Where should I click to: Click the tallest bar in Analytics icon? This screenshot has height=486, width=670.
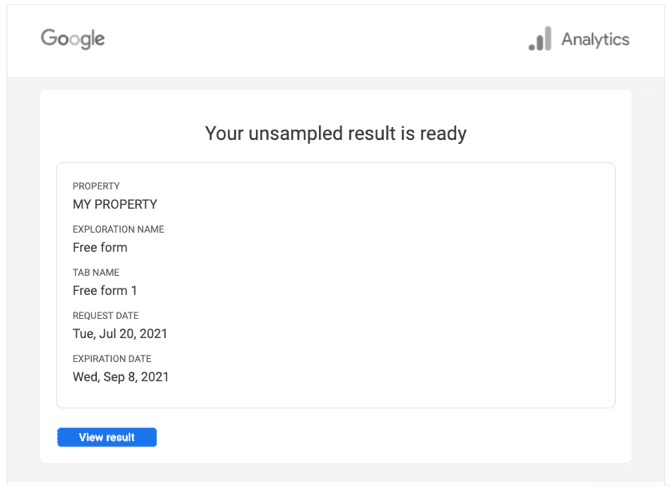click(548, 38)
